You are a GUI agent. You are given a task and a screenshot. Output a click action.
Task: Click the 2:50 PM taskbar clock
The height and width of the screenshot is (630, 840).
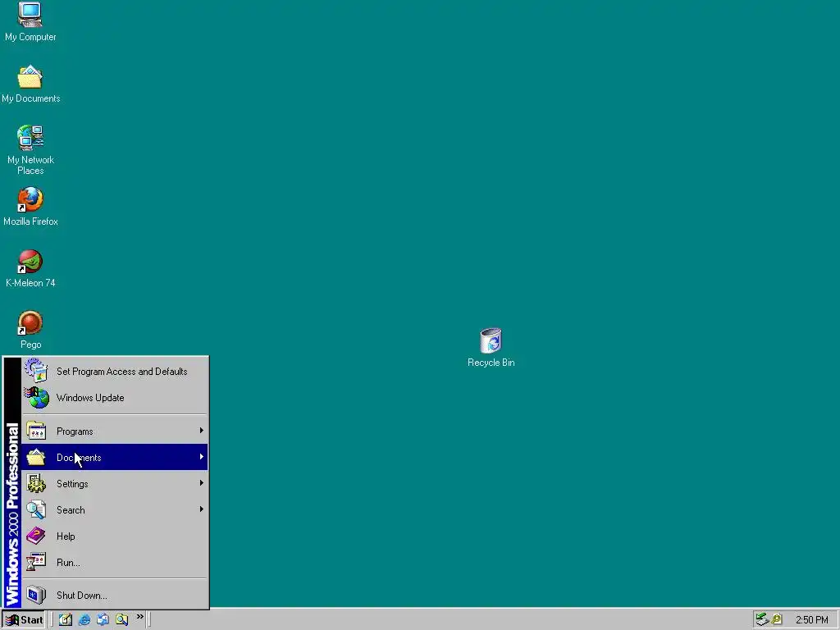click(x=811, y=620)
